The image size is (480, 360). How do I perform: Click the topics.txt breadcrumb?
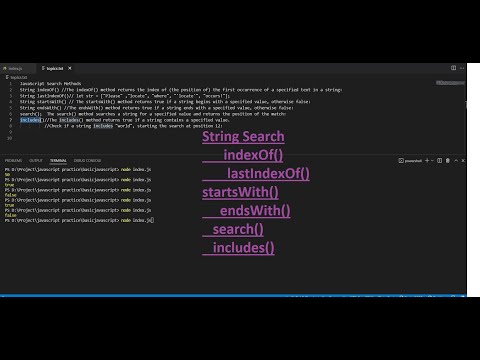pyautogui.click(x=16, y=77)
